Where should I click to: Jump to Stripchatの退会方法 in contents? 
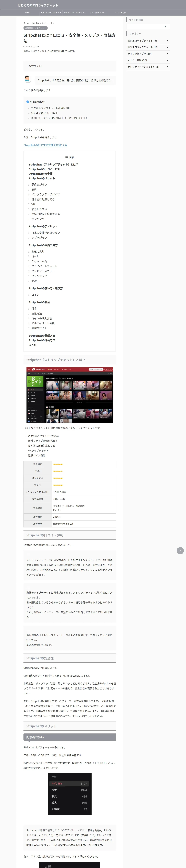42,340
